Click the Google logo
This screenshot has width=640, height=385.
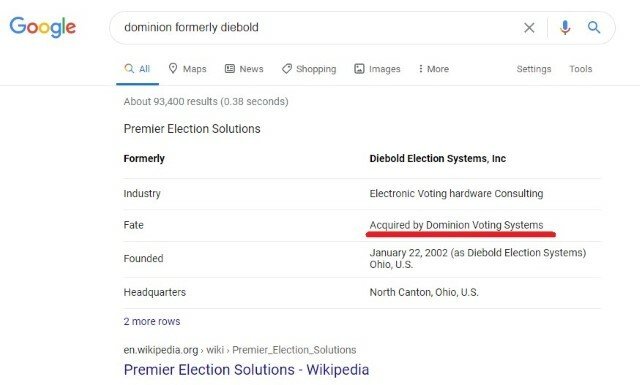click(x=42, y=27)
